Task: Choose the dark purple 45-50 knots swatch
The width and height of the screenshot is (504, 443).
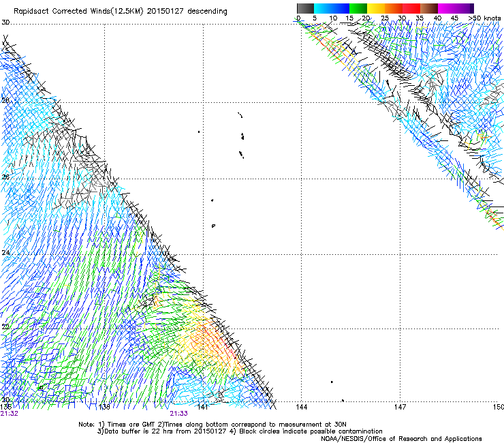Action: (x=464, y=8)
